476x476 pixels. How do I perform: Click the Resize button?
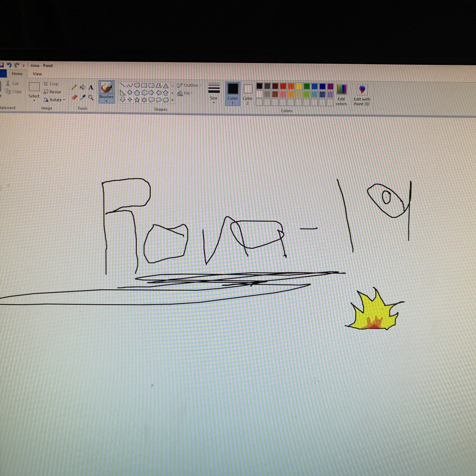[52, 92]
